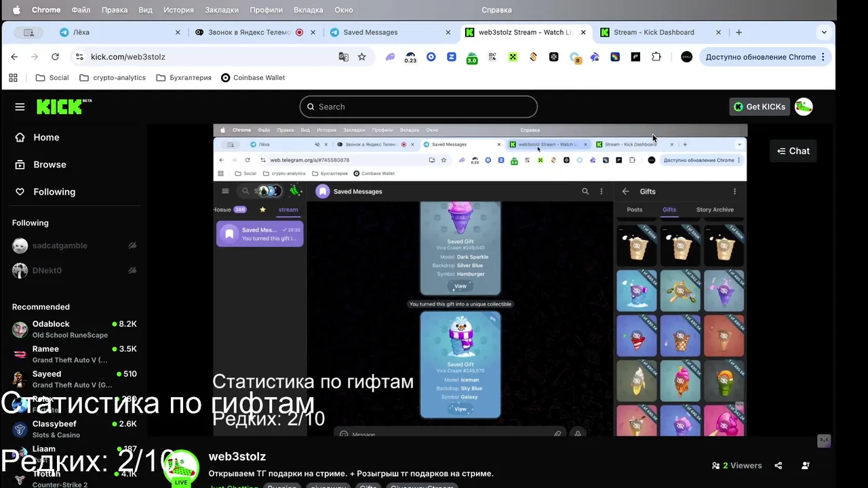Screen dimensions: 868x488
Task: Open the blue Z extension icon
Action: click(x=451, y=57)
